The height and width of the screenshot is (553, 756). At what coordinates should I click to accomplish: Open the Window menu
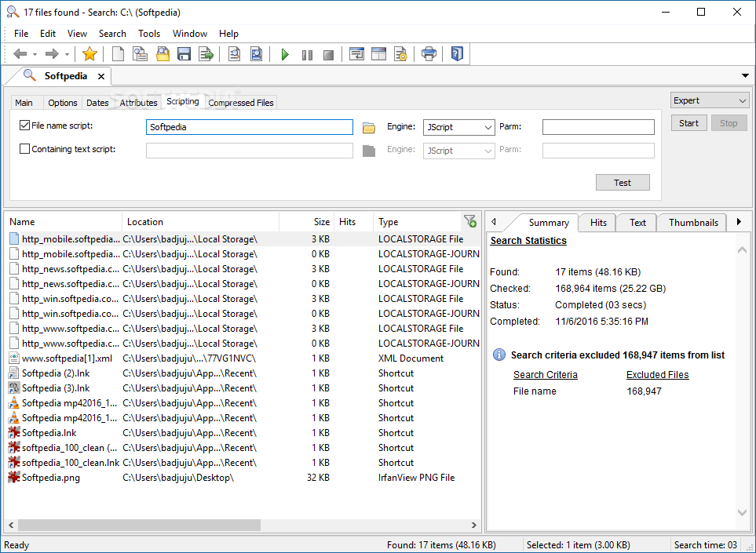(190, 34)
